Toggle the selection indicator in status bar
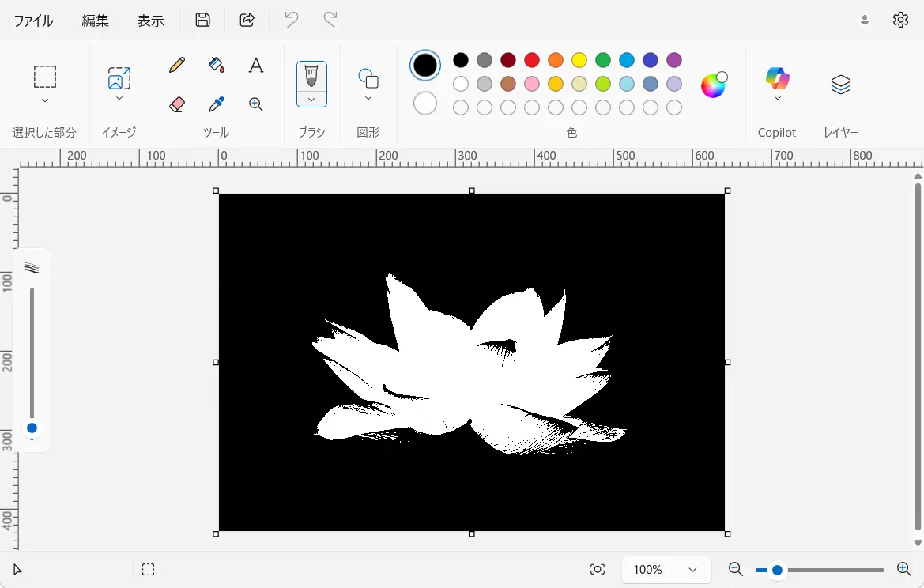This screenshot has width=924, height=588. point(148,570)
